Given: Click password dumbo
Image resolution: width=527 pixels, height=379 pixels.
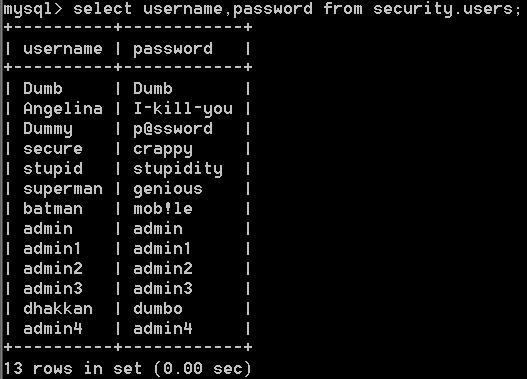Looking at the screenshot, I should tap(158, 308).
